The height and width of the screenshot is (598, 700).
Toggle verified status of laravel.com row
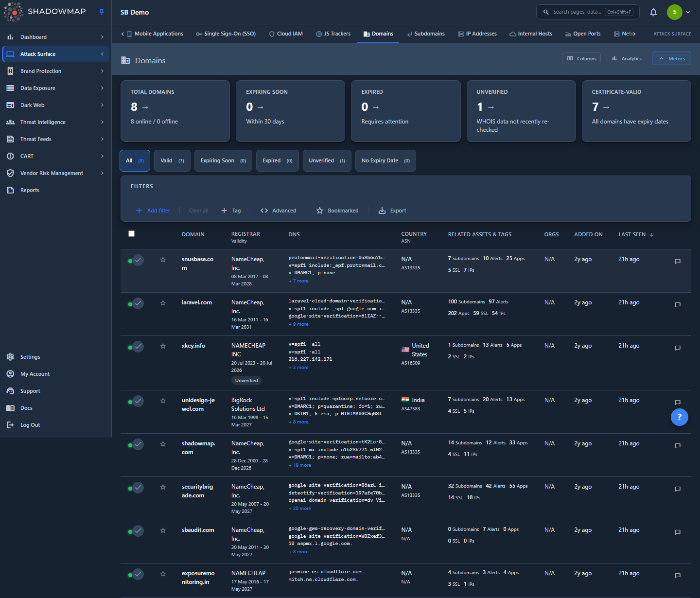tap(138, 303)
